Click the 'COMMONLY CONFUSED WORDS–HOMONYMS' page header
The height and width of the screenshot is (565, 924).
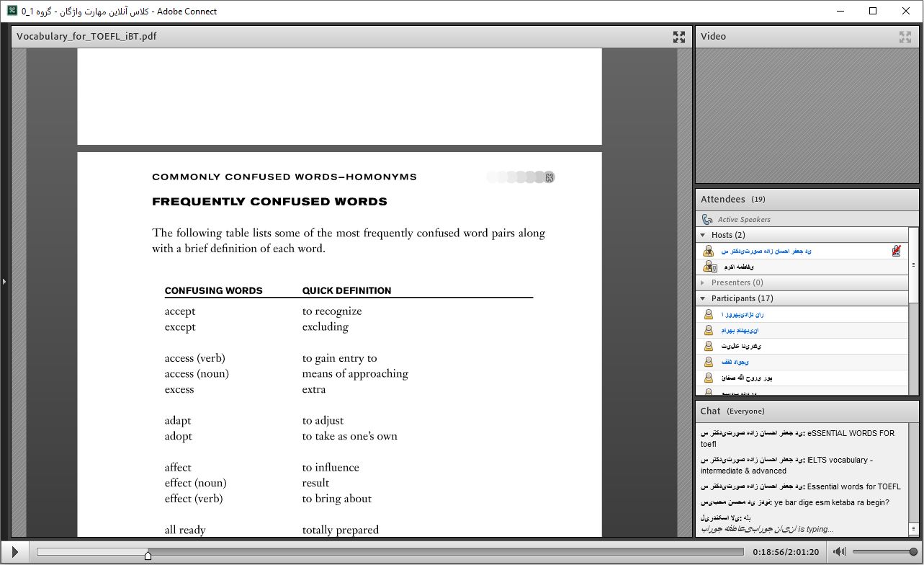point(284,177)
